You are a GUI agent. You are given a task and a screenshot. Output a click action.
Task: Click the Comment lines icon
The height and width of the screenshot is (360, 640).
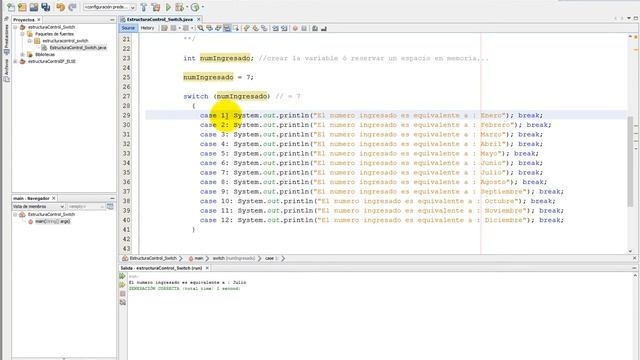315,28
